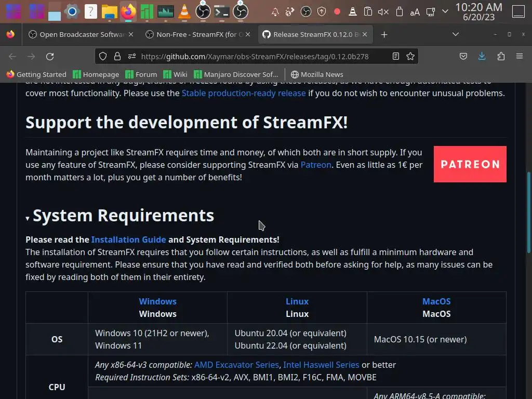Viewport: 532px width, 399px height.
Task: Open System Settings from the task panel
Action: click(x=72, y=12)
